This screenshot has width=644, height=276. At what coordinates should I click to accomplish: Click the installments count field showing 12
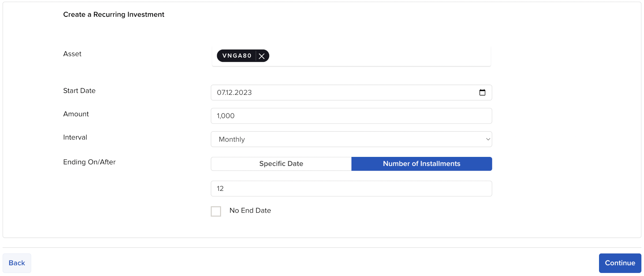(x=351, y=188)
